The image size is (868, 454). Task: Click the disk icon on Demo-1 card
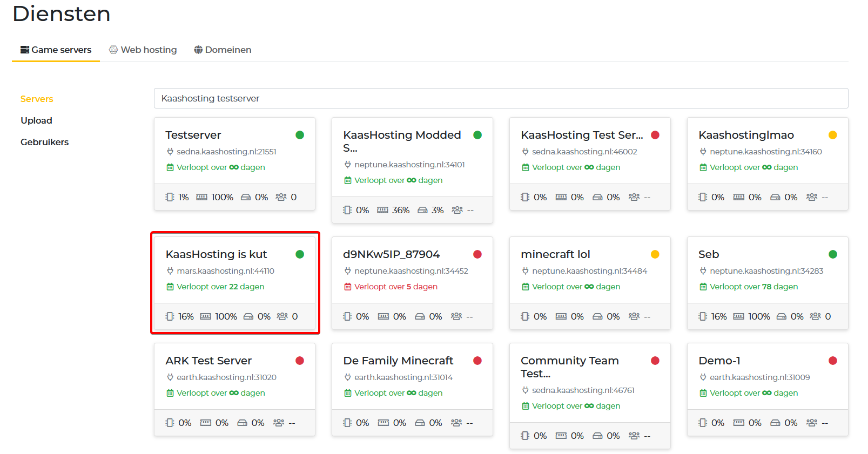tap(775, 423)
